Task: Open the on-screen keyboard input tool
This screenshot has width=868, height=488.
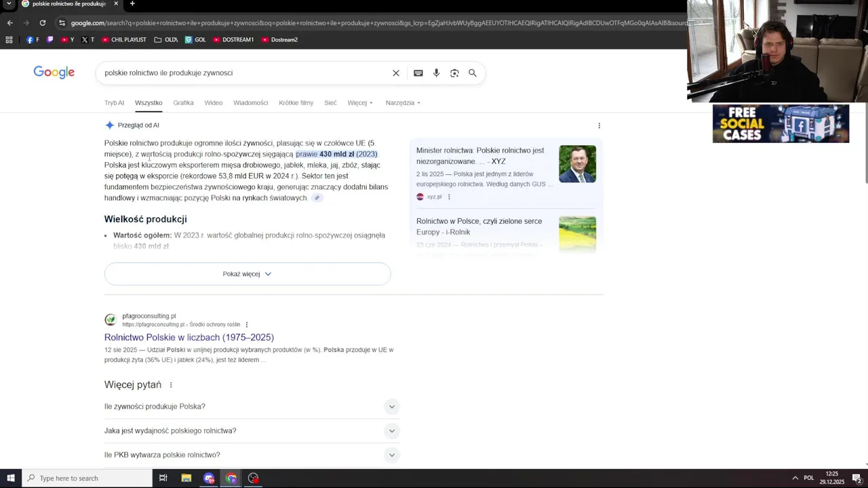Action: pos(418,73)
